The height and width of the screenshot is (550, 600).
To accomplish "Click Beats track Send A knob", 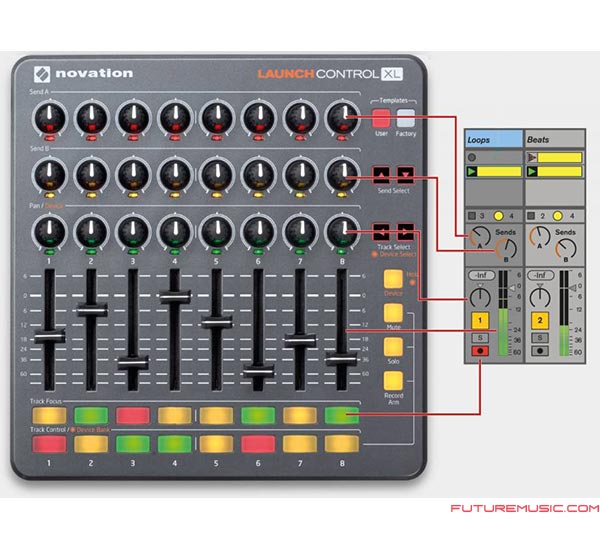I will coord(539,236).
